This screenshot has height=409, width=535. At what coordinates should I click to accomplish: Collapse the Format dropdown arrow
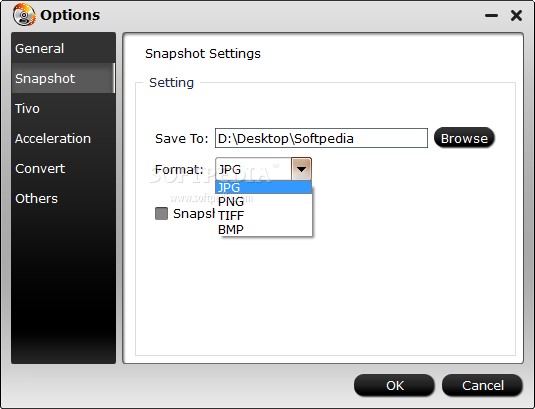[x=301, y=169]
